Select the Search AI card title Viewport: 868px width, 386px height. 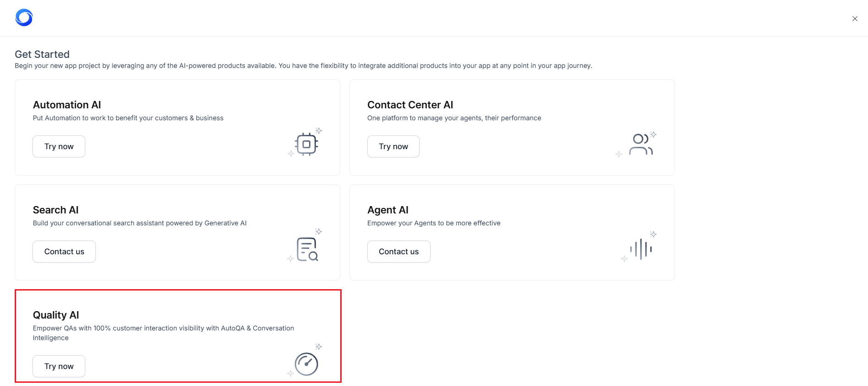coord(55,210)
